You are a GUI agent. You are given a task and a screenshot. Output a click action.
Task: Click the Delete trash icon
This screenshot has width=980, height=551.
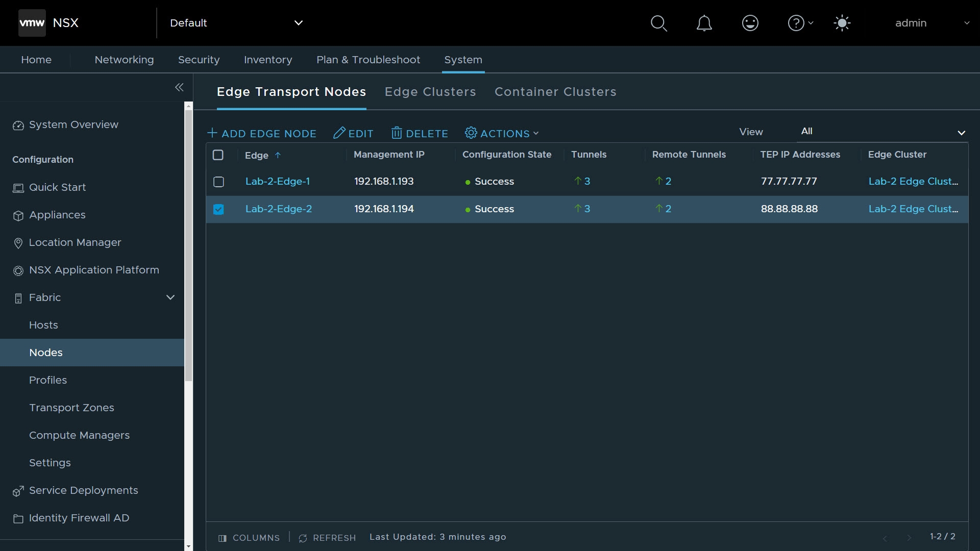click(397, 133)
